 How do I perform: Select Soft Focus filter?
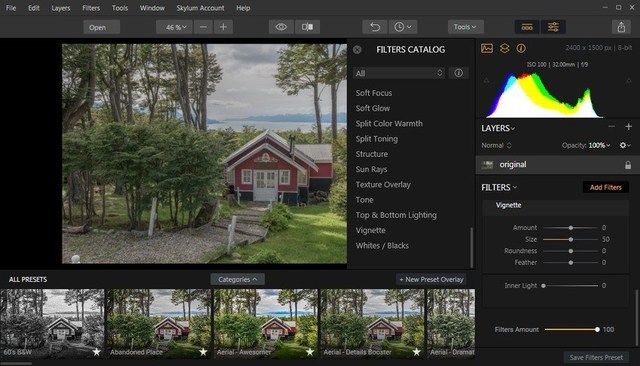(374, 93)
